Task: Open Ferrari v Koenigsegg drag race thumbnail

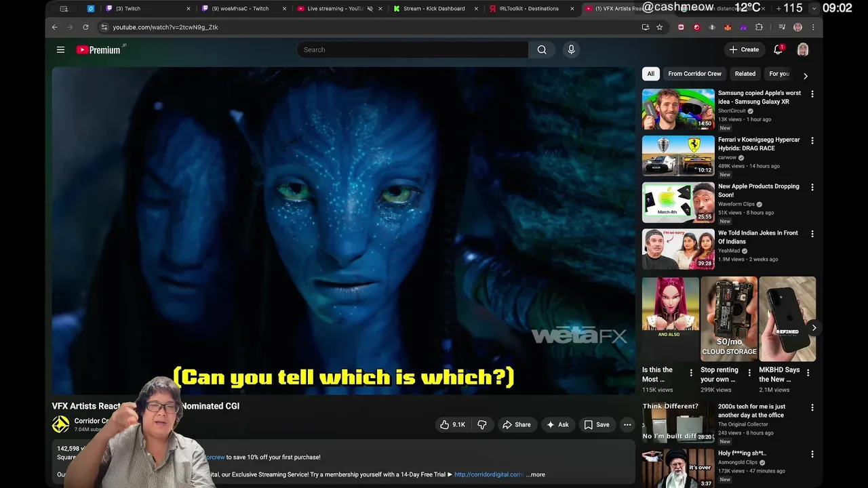Action: pos(678,156)
